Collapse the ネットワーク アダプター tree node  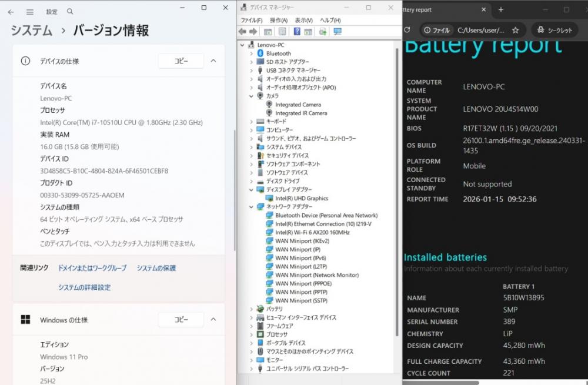point(252,207)
